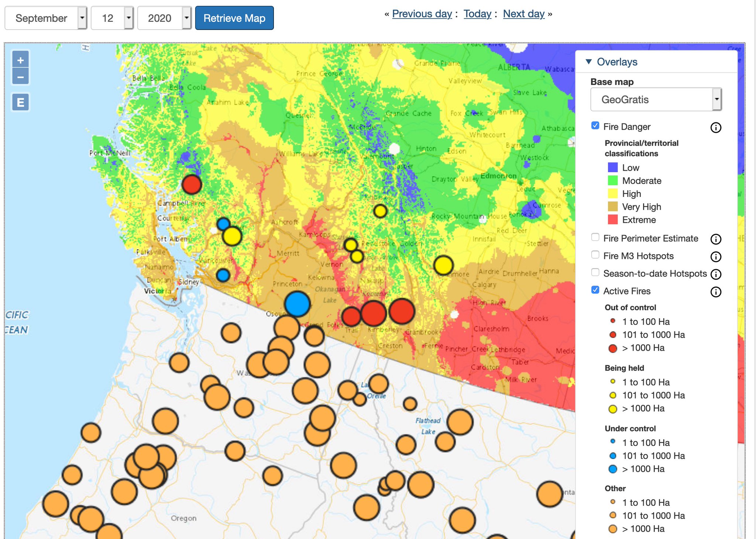The height and width of the screenshot is (539, 756).
Task: Click the E extent button on map
Action: click(x=21, y=102)
